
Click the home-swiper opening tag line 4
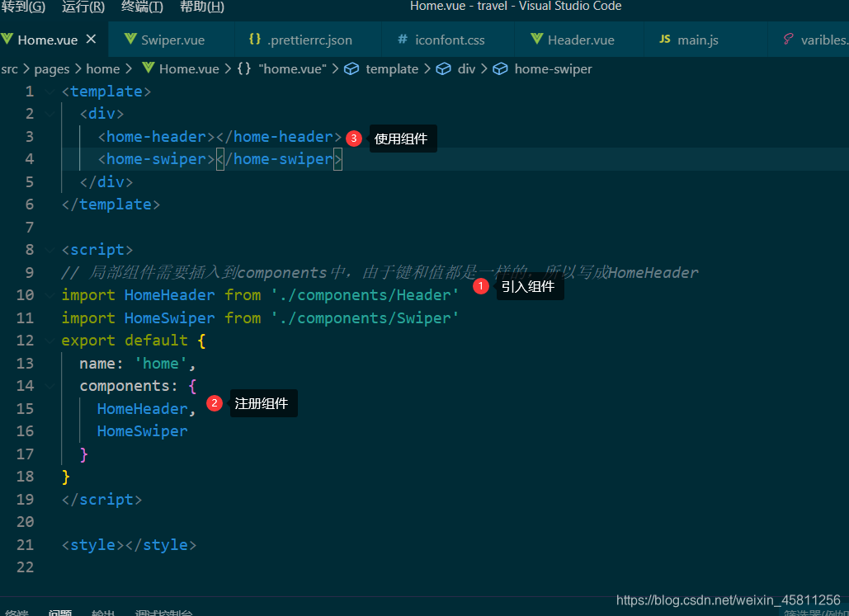pos(156,159)
